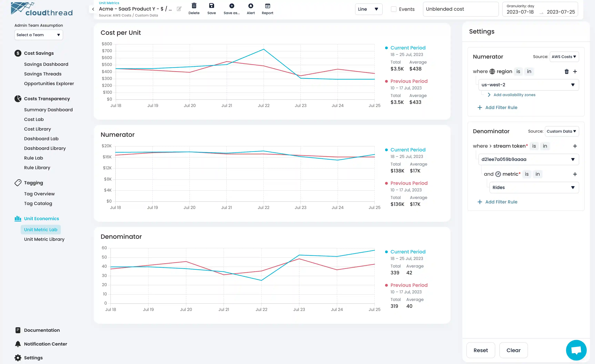
Task: Click the Reset button
Action: pyautogui.click(x=480, y=350)
